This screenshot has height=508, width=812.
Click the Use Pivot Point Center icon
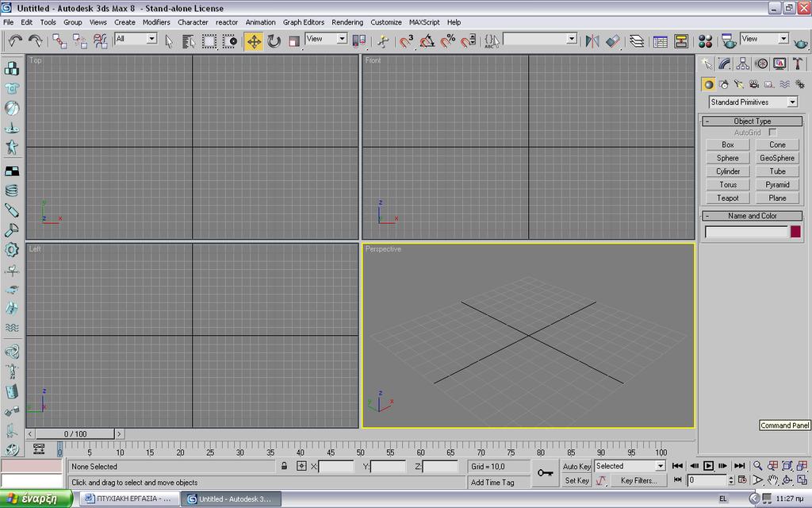(358, 41)
